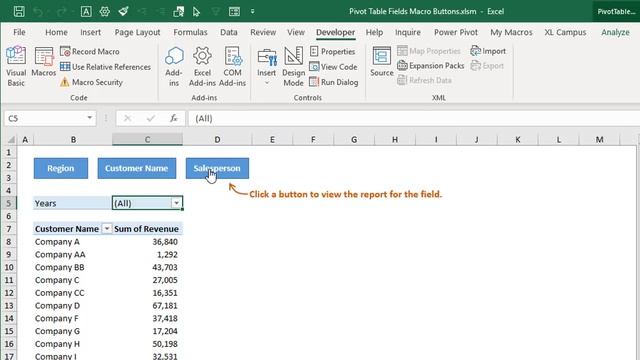640x360 pixels.
Task: Click the Customize Quick Access Toolbar arrow
Action: pyautogui.click(x=253, y=11)
